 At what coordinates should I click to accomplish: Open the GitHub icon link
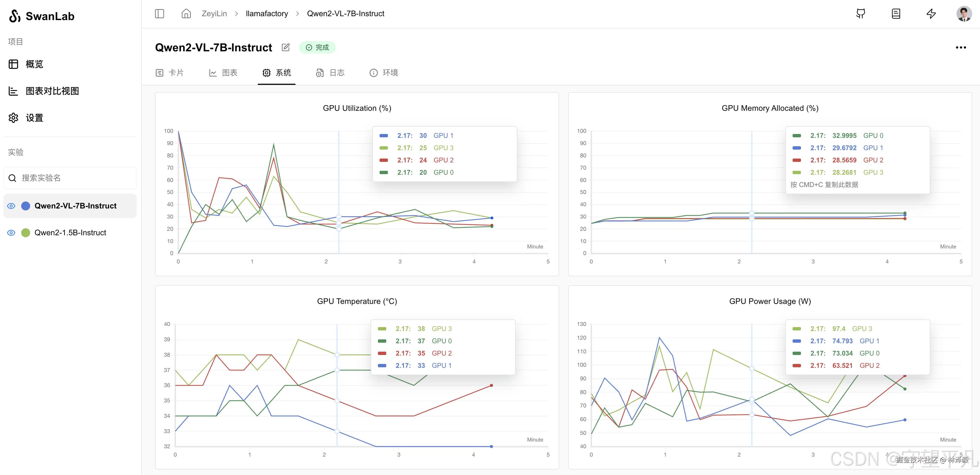click(861, 14)
